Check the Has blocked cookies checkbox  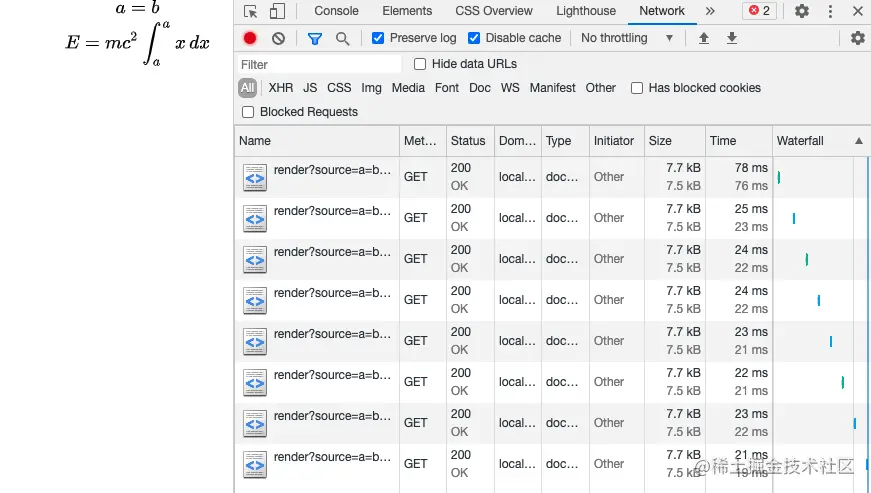[x=637, y=88]
